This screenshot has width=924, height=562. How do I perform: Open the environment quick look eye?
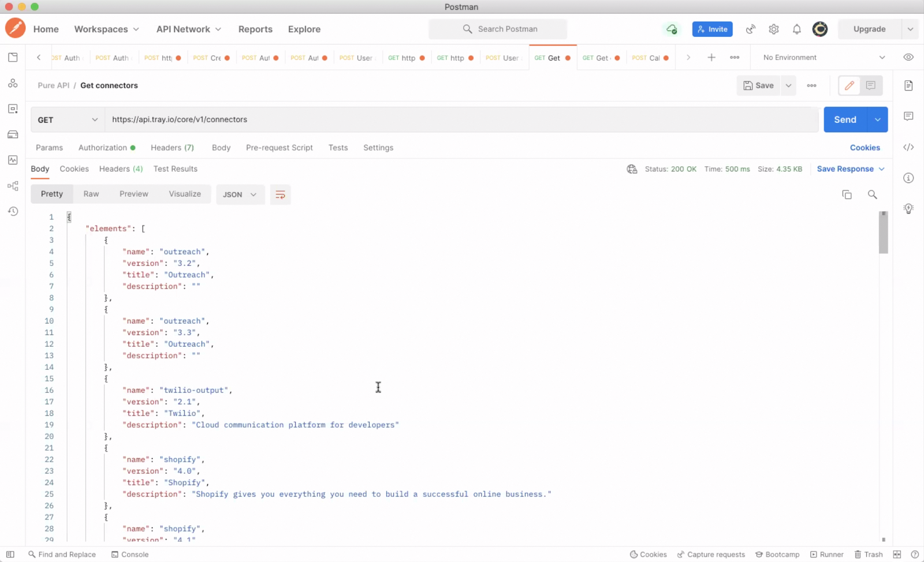coord(908,57)
